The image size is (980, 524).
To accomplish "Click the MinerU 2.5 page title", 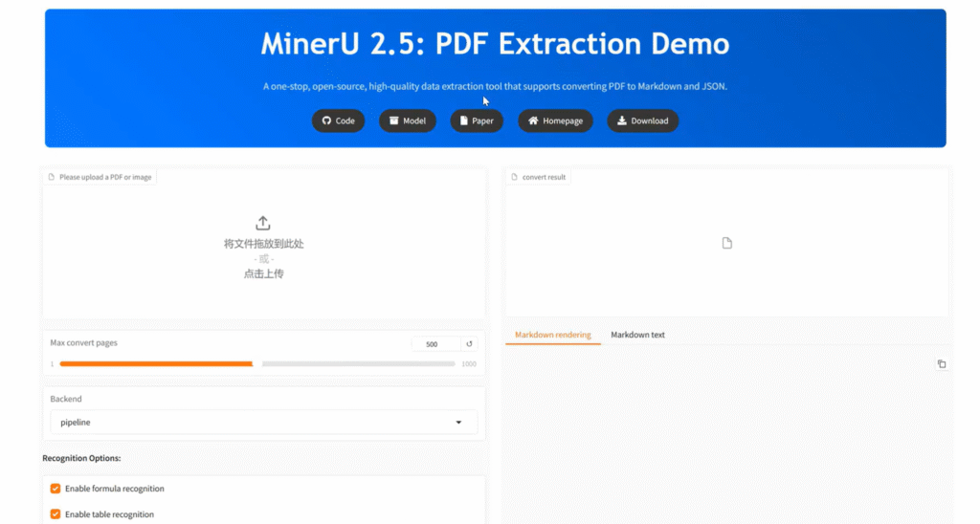I will click(x=495, y=44).
